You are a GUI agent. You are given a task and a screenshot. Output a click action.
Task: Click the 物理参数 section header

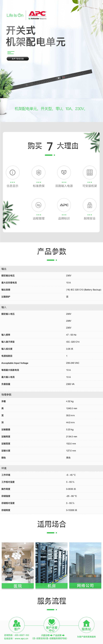point(7,395)
